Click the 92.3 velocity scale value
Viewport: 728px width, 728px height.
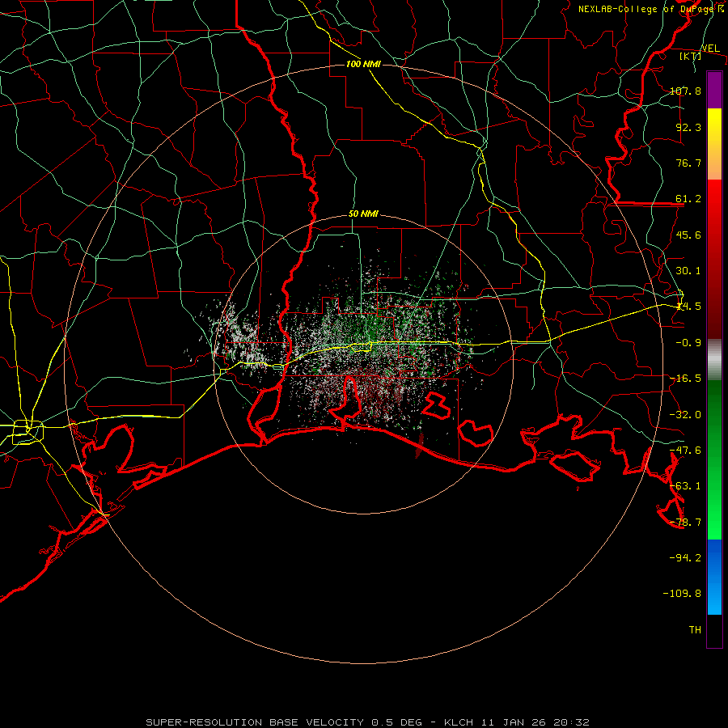(688, 127)
